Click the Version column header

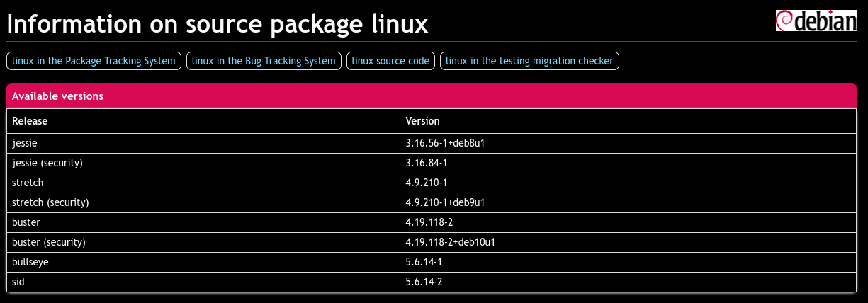(628, 121)
